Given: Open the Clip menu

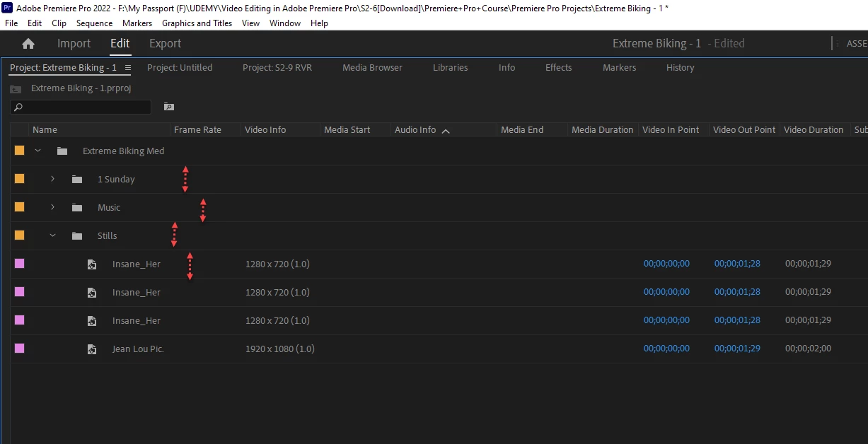Looking at the screenshot, I should pos(59,23).
